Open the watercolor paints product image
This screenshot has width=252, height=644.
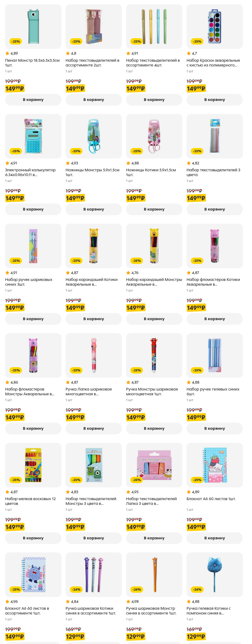click(215, 27)
